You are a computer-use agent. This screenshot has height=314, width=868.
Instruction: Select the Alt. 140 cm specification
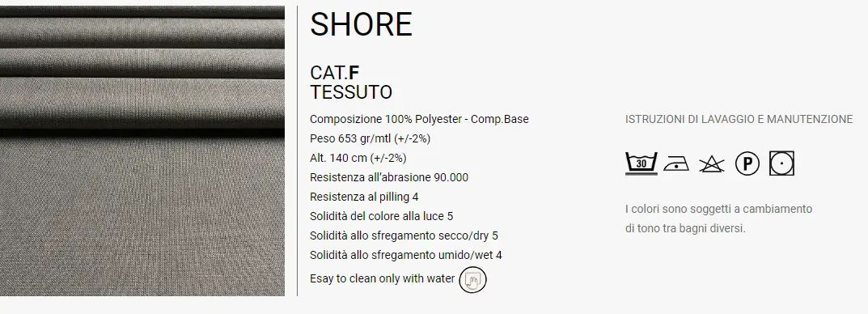coord(358,158)
